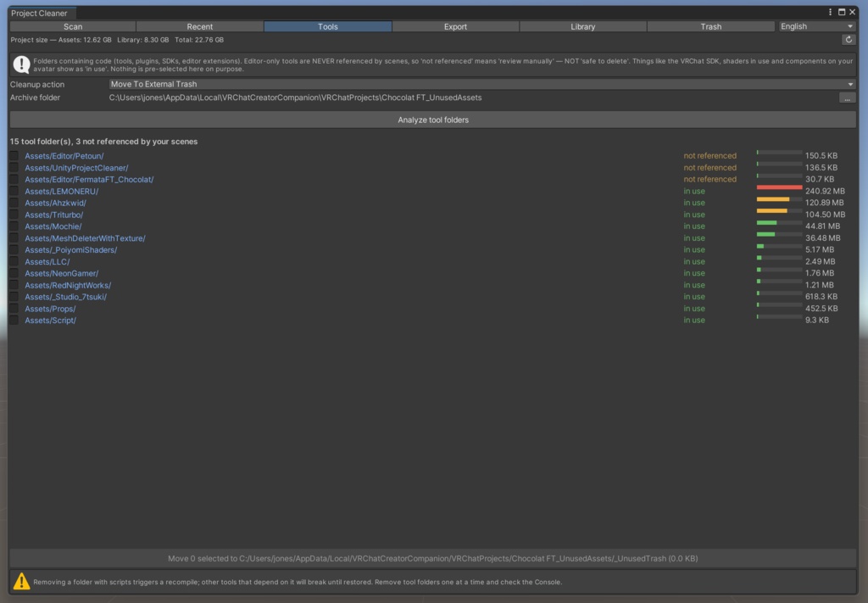Click 'not referenced' status for Petoun
868x603 pixels.
coord(709,156)
